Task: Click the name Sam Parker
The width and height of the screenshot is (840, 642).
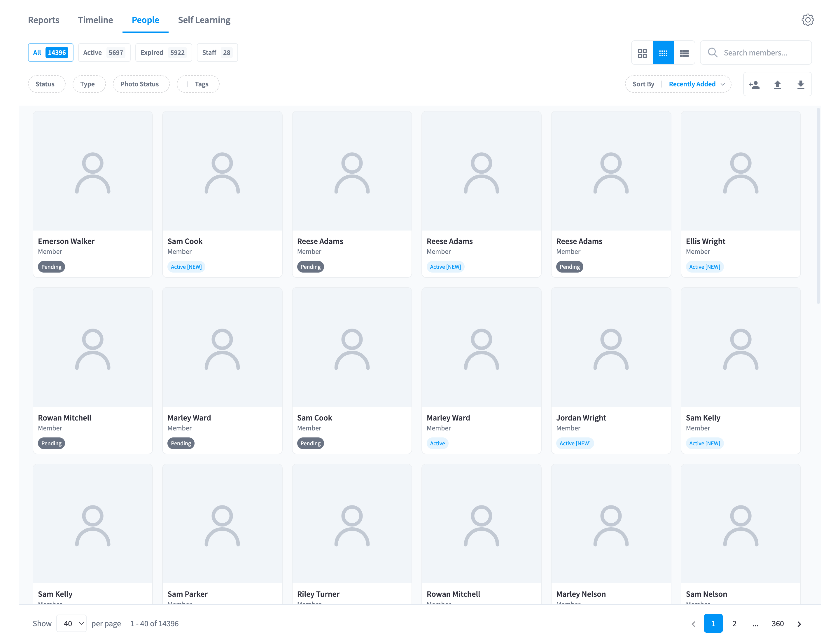Action: [188, 594]
